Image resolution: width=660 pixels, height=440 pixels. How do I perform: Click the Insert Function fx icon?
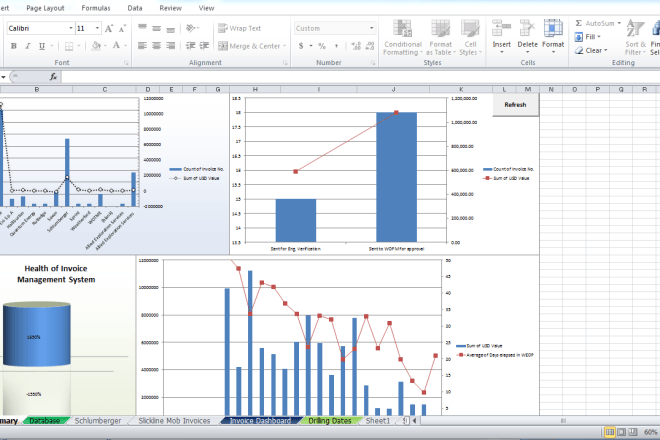(x=53, y=77)
